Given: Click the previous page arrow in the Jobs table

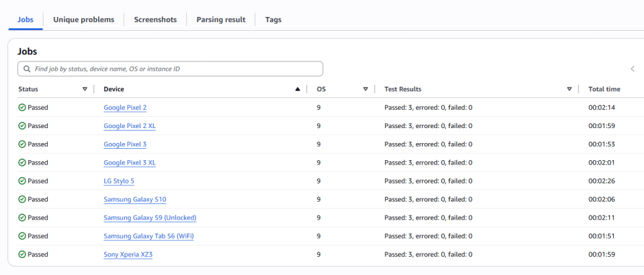Looking at the screenshot, I should 632,69.
